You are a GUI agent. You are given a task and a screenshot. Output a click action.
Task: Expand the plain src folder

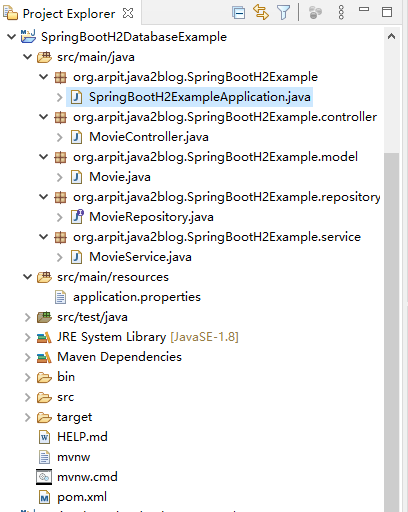(x=28, y=397)
